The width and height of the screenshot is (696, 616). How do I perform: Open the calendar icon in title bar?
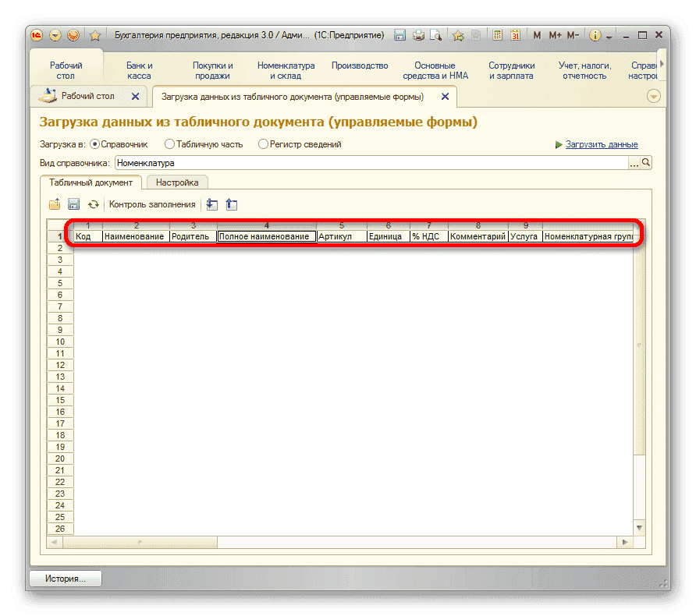tap(516, 35)
